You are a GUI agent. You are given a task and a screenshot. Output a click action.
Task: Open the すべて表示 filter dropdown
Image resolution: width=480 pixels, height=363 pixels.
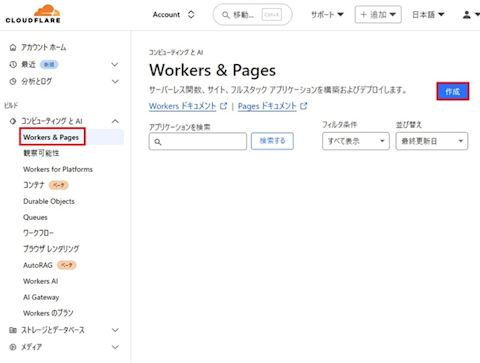pyautogui.click(x=356, y=141)
